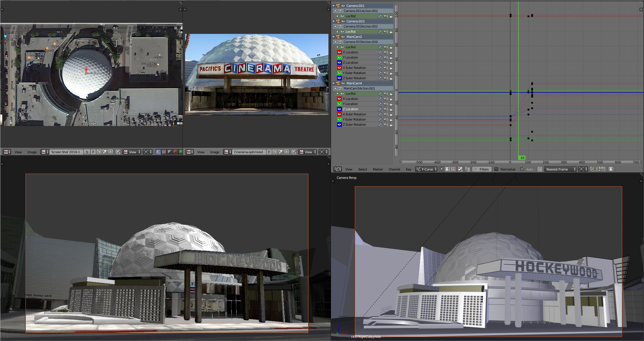Click copy keyframes icon in graph header
Image resolution: width=644 pixels, height=341 pixels.
pyautogui.click(x=592, y=169)
